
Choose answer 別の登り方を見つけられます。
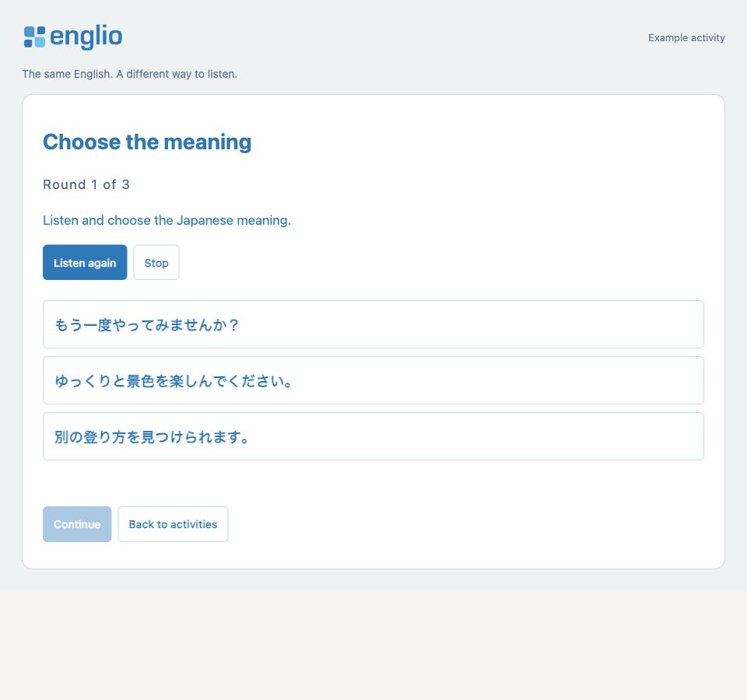coord(373,436)
